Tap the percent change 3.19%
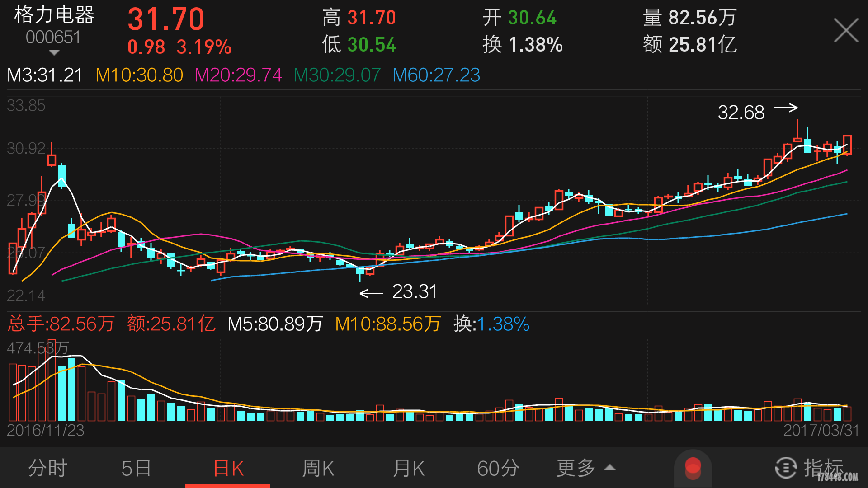Screen dimensions: 868x488 (204, 47)
